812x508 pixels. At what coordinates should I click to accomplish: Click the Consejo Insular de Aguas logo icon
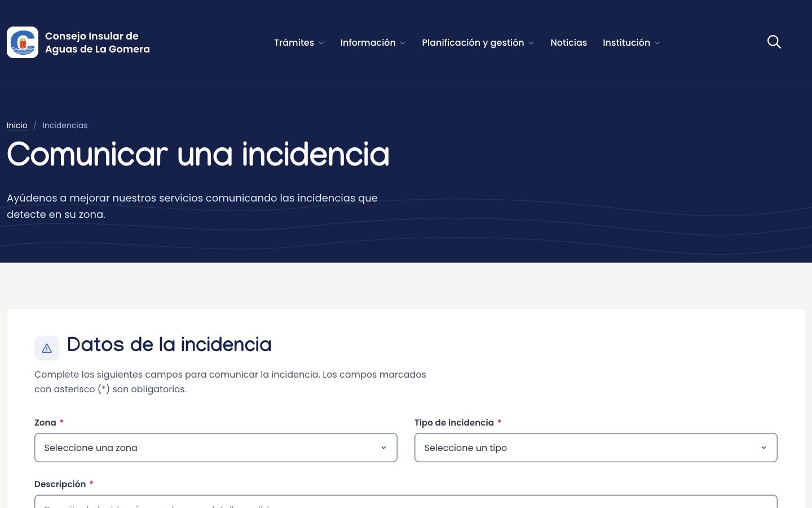coord(23,42)
